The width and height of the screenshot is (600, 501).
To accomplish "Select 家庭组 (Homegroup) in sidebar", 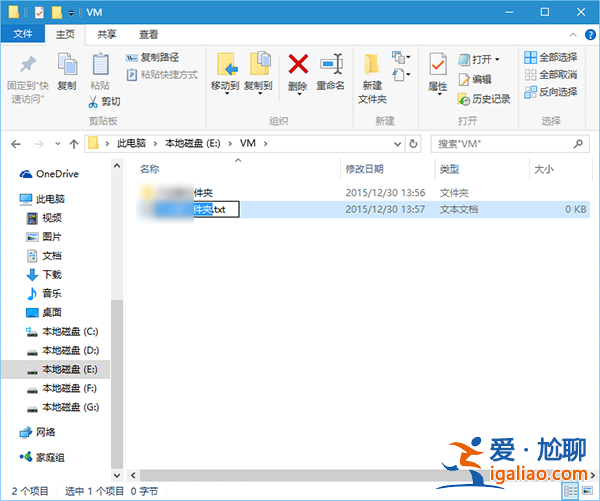I will click(x=42, y=457).
